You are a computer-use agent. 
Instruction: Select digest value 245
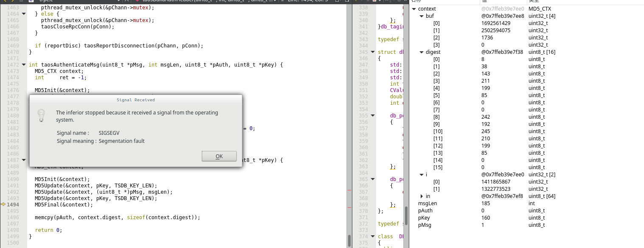pos(486,131)
